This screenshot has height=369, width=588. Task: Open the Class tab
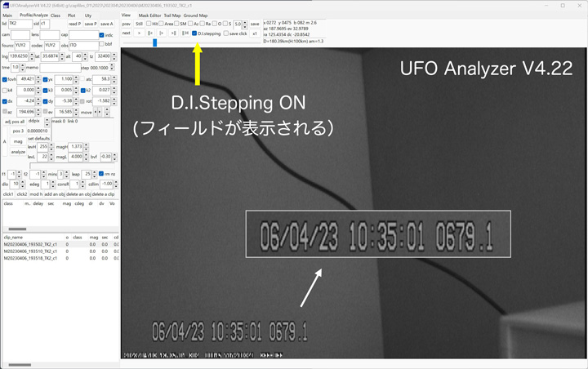[x=56, y=16]
